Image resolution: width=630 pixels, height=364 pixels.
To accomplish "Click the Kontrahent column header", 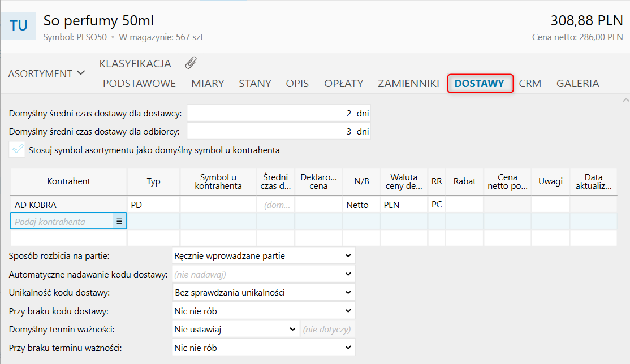I will (x=68, y=181).
